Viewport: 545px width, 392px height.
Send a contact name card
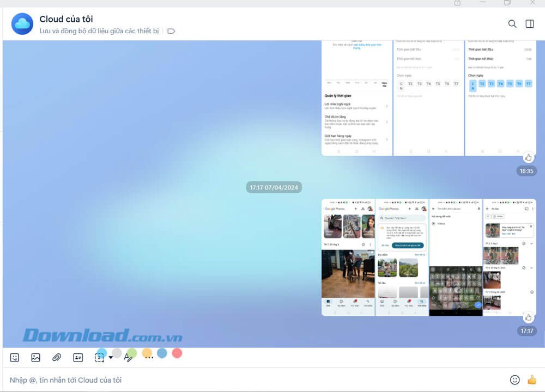tap(77, 357)
